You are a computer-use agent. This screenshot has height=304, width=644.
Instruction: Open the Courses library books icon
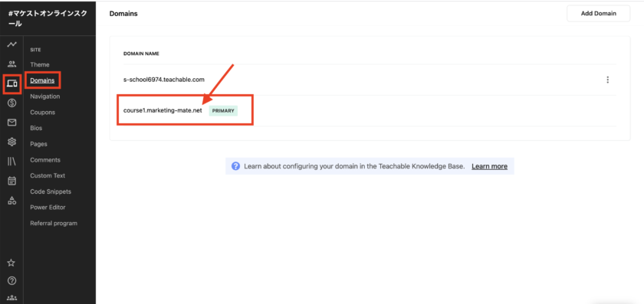12,162
